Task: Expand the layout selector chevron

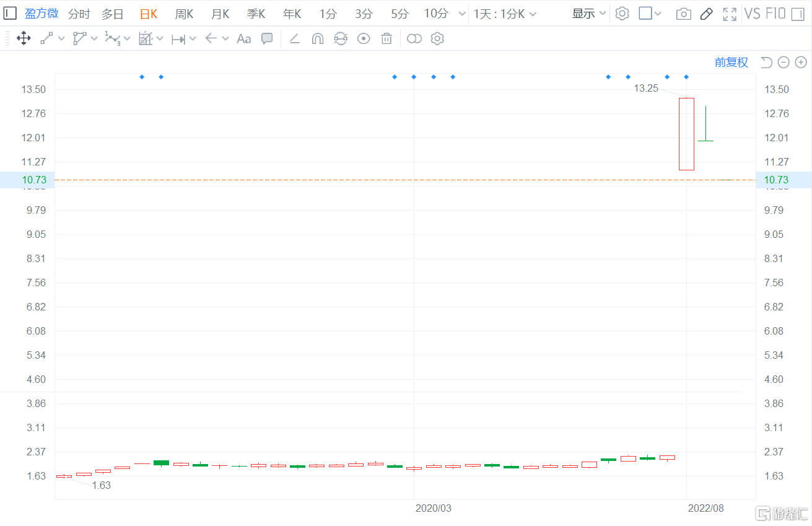Action: pyautogui.click(x=658, y=14)
